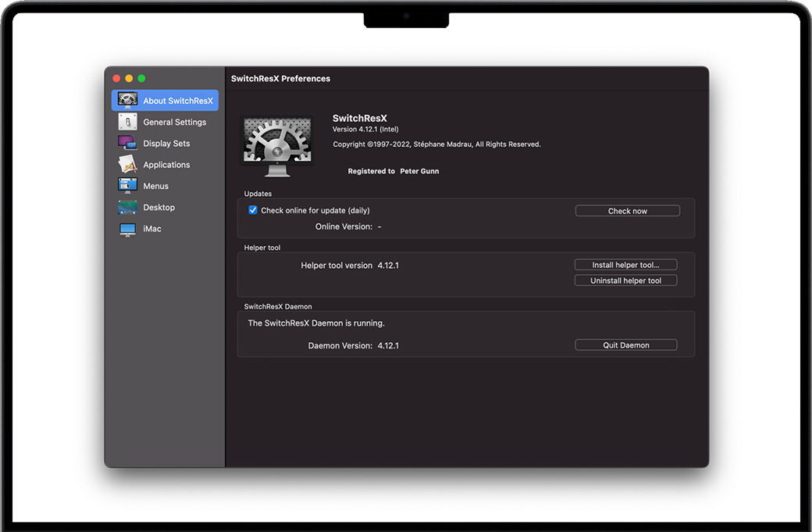Viewport: 812px width, 532px height.
Task: Click the About SwitchResX sidebar icon
Action: 127,100
